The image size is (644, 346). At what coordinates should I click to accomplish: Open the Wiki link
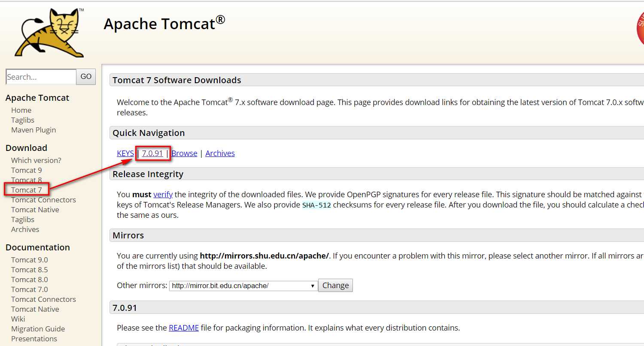pyautogui.click(x=18, y=319)
